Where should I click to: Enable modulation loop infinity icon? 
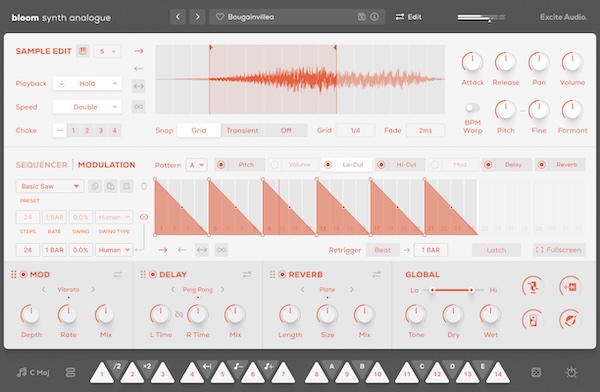(x=221, y=250)
